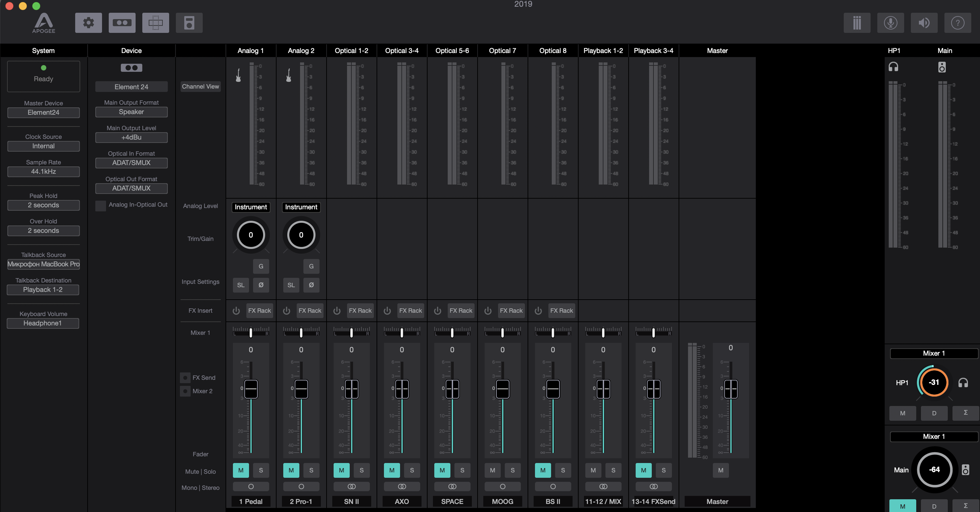Open the Main Output Format Speaker dropdown
Screen dimensions: 980x512
coord(131,112)
